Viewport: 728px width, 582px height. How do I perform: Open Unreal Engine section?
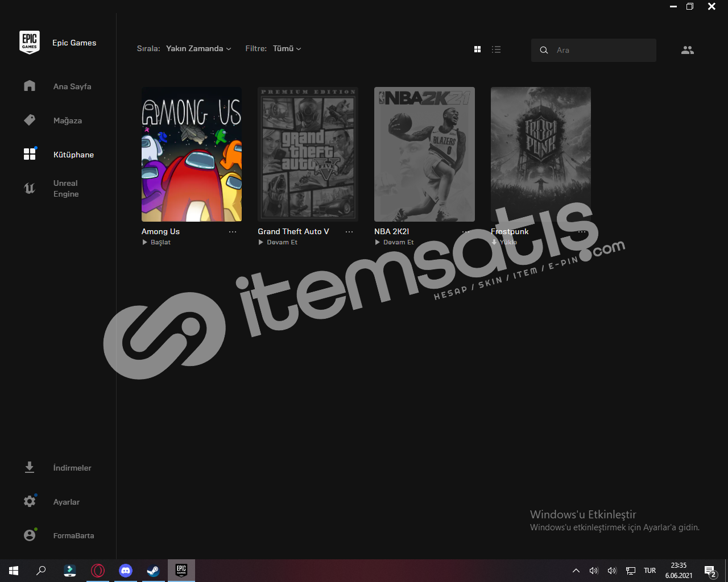66,189
